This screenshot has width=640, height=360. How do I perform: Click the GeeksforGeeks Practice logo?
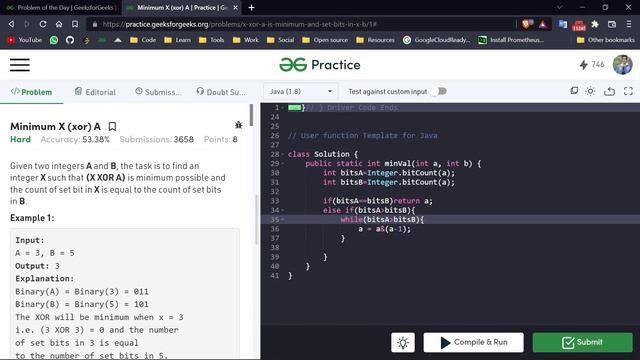click(x=320, y=65)
